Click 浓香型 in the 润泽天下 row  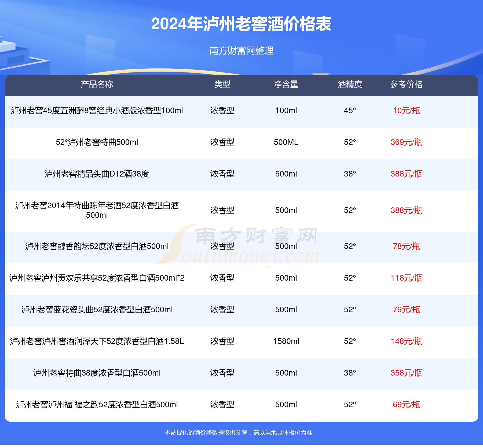[x=222, y=341]
